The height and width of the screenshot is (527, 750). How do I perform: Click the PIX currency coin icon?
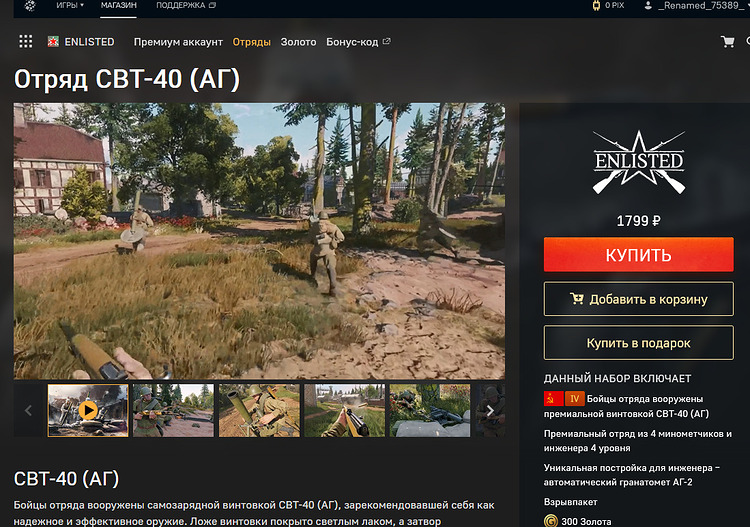coord(596,6)
